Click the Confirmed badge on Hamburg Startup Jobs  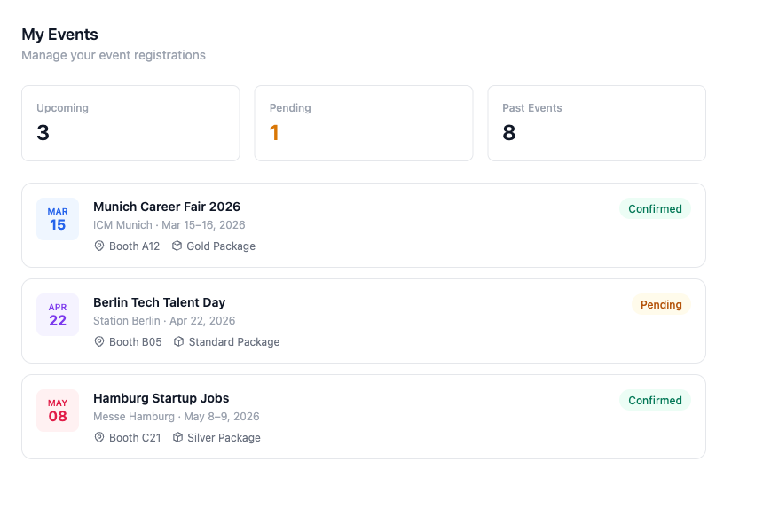pos(655,400)
